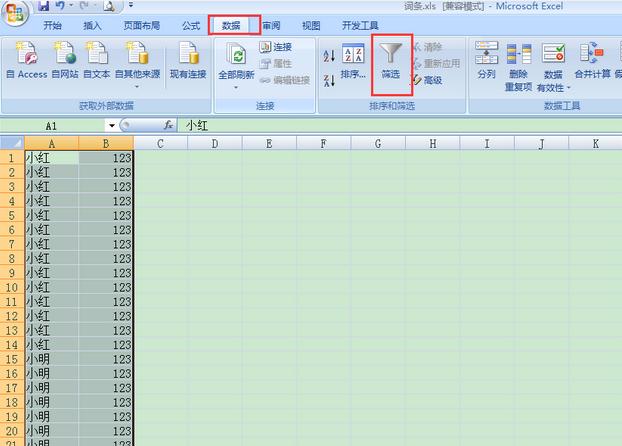Click 编辑链接 option
This screenshot has height=446, width=622.
pos(284,81)
